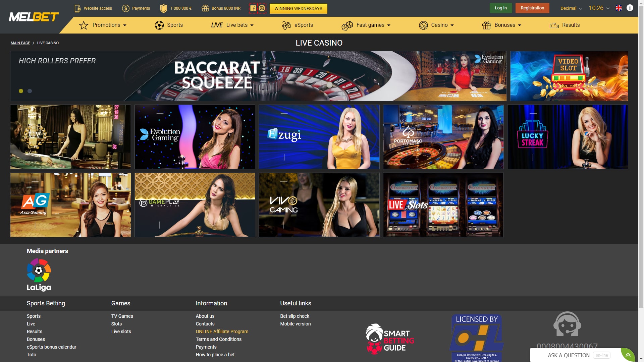Click the Facebook icon in top bar
Screen dimensions: 644x362
(x=253, y=8)
